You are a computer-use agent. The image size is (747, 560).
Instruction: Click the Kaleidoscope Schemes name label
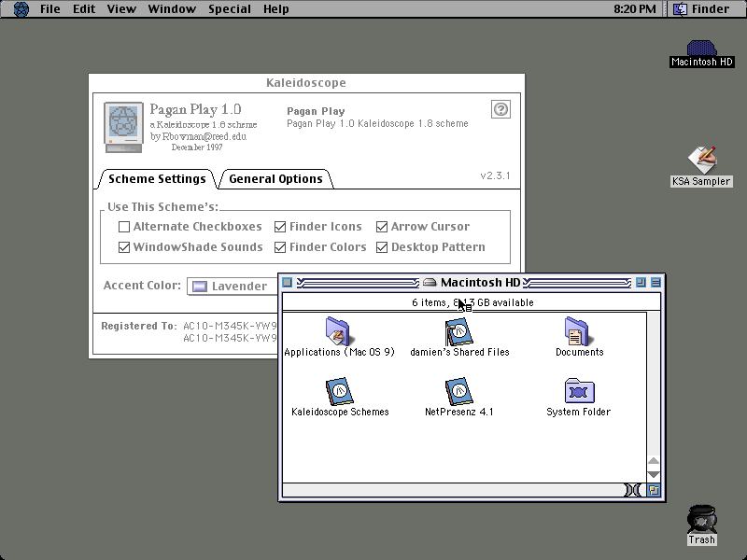coord(340,412)
